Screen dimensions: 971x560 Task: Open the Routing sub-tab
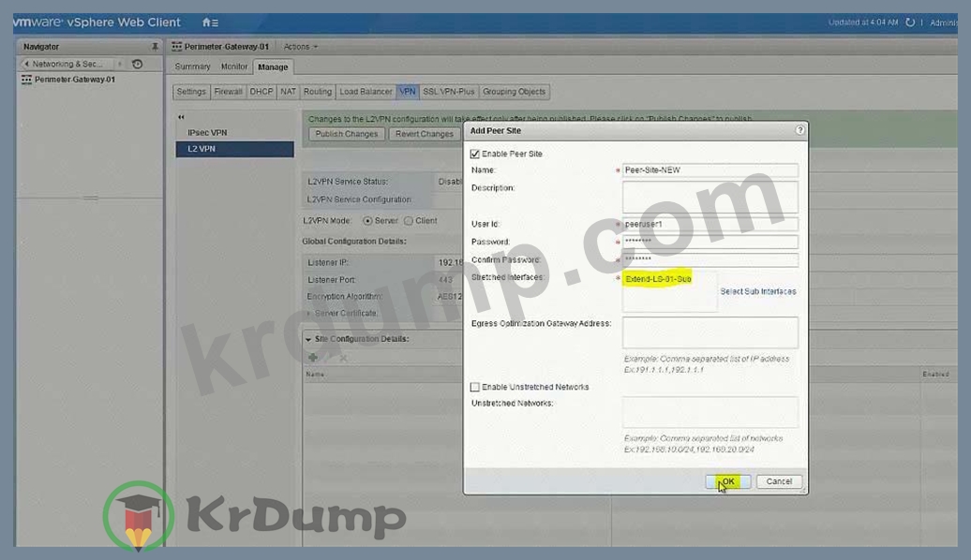tap(318, 92)
